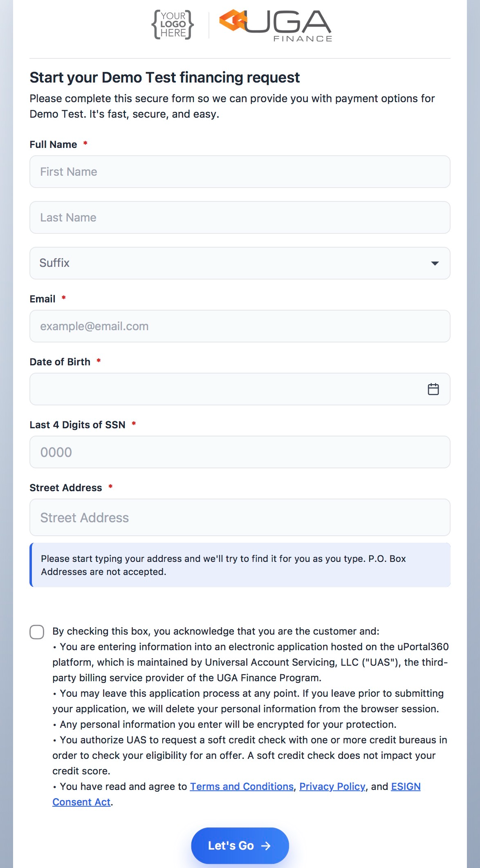Click the acknowledgment text beside the checkbox
This screenshot has width=480, height=868.
coord(250,716)
